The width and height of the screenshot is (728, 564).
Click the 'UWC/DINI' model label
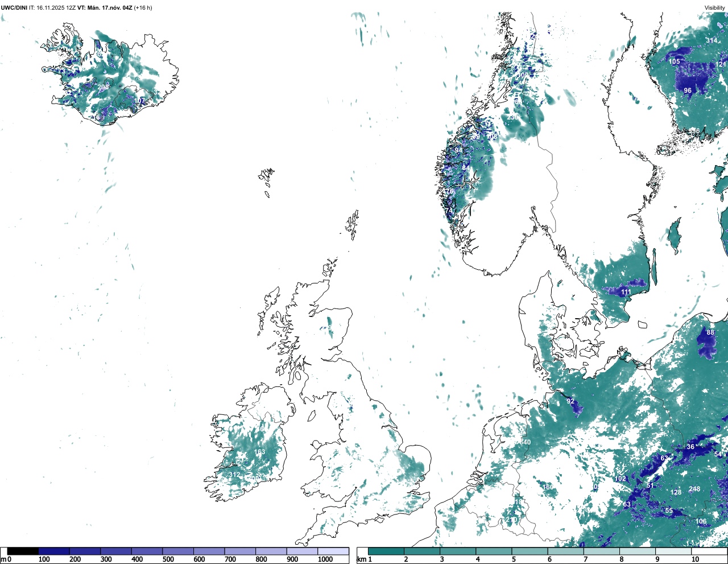14,8
